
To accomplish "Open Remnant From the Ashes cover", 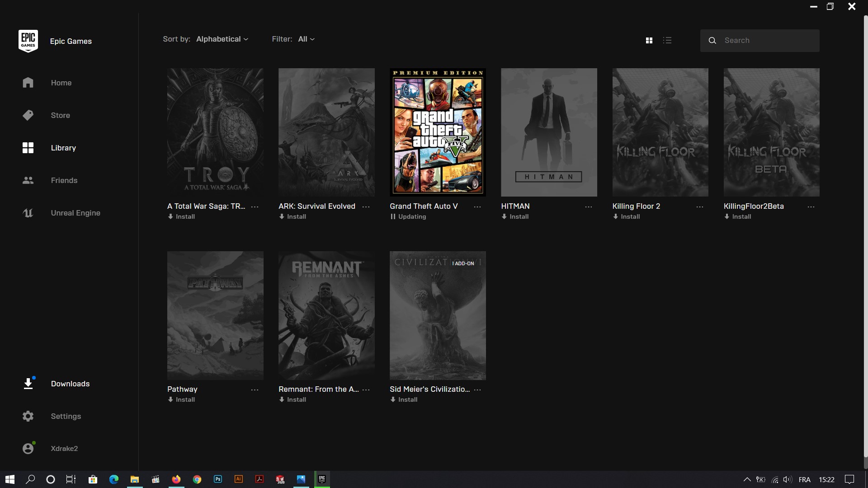I will 326,315.
